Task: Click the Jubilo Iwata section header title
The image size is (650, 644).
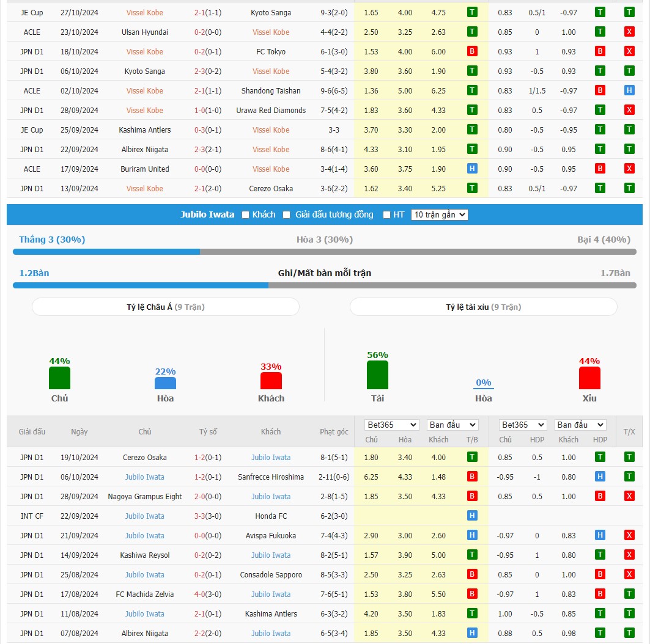Action: tap(207, 214)
